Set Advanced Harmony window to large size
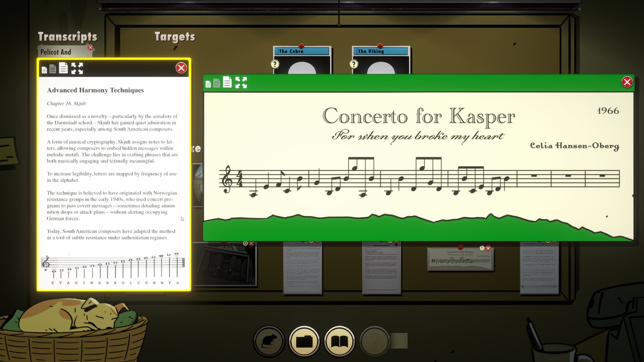 [64, 68]
